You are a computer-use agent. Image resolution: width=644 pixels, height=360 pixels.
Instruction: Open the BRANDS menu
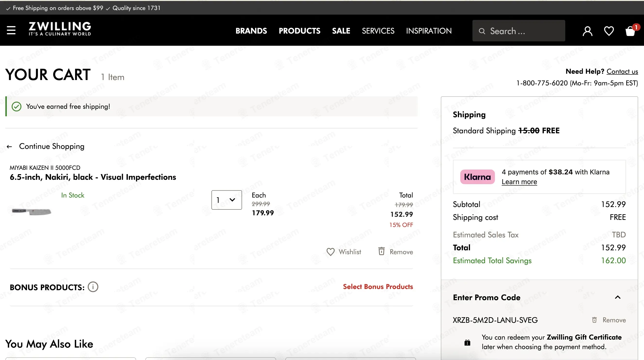click(251, 31)
